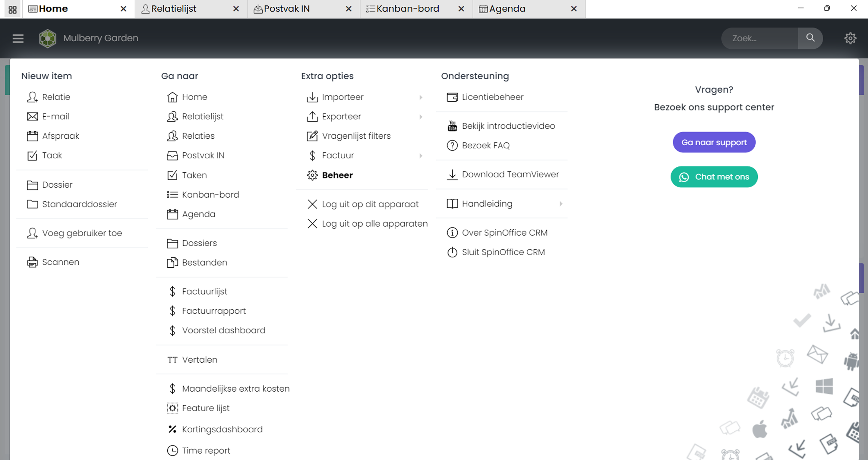868x460 pixels.
Task: Click the search magnifier icon
Action: click(810, 38)
